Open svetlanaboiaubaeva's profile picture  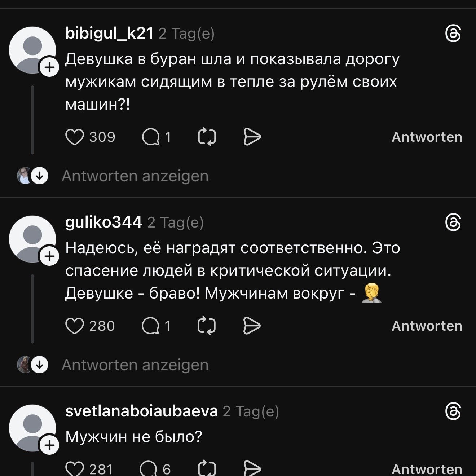pos(32,428)
